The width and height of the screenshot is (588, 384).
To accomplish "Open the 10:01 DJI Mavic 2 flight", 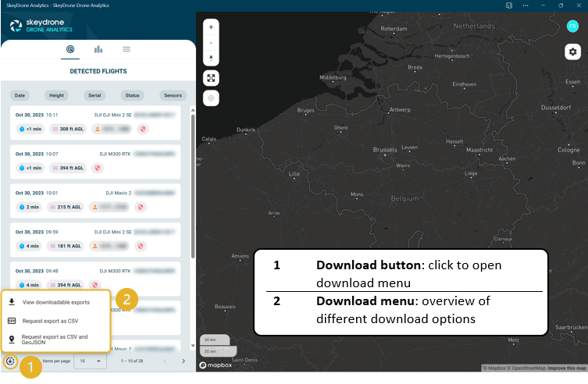I will tap(95, 201).
